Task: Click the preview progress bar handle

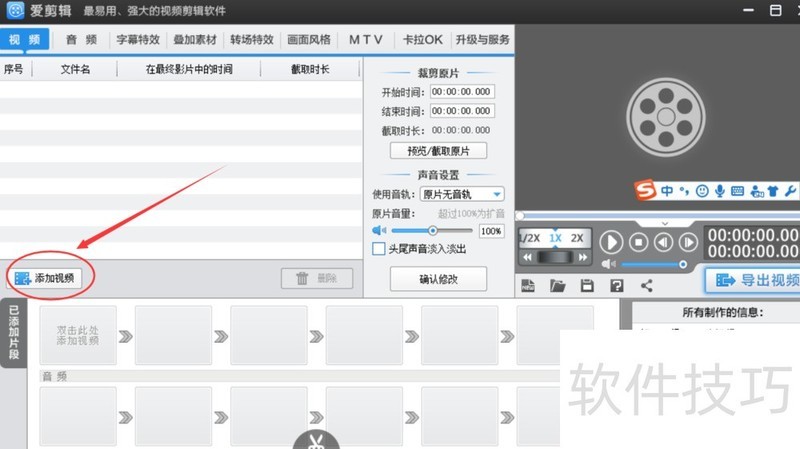Action: click(520, 216)
